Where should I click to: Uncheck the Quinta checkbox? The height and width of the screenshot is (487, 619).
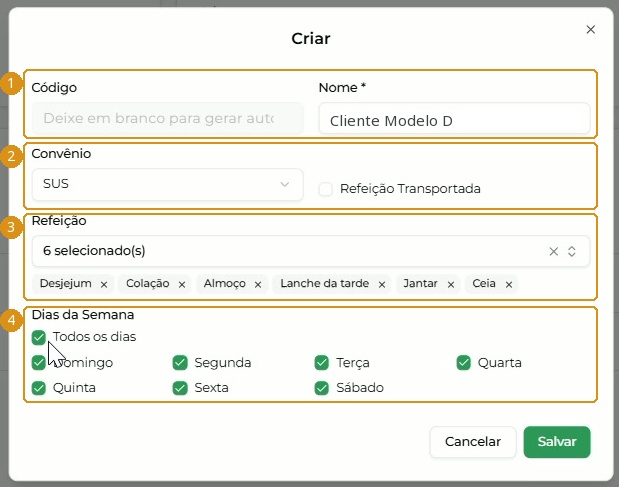pyautogui.click(x=39, y=388)
